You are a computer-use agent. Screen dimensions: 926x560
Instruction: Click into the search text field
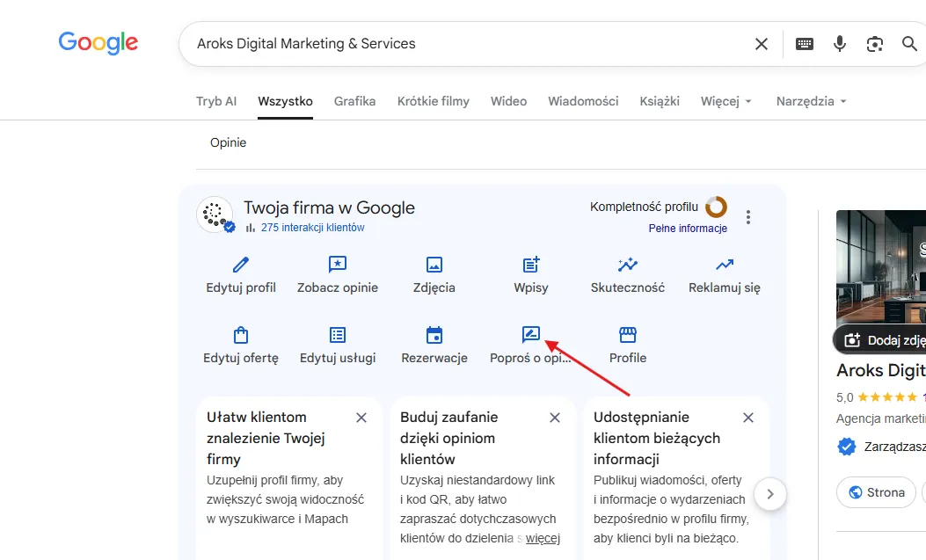click(x=467, y=44)
